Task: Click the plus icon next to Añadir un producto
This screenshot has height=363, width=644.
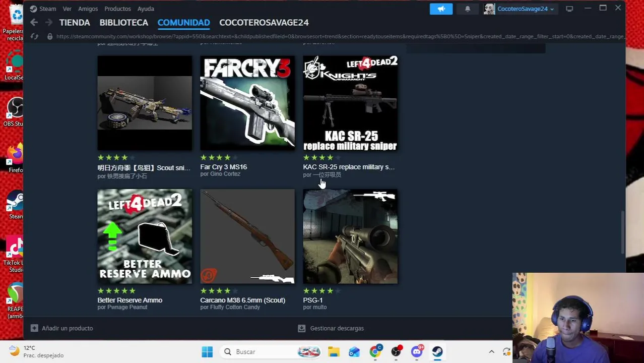Action: pyautogui.click(x=34, y=328)
